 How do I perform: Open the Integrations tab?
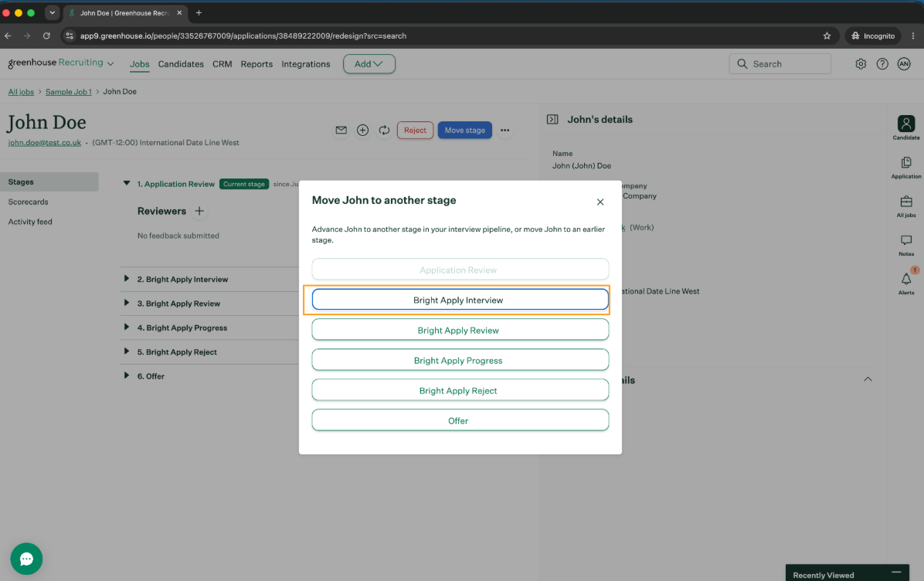tap(306, 64)
